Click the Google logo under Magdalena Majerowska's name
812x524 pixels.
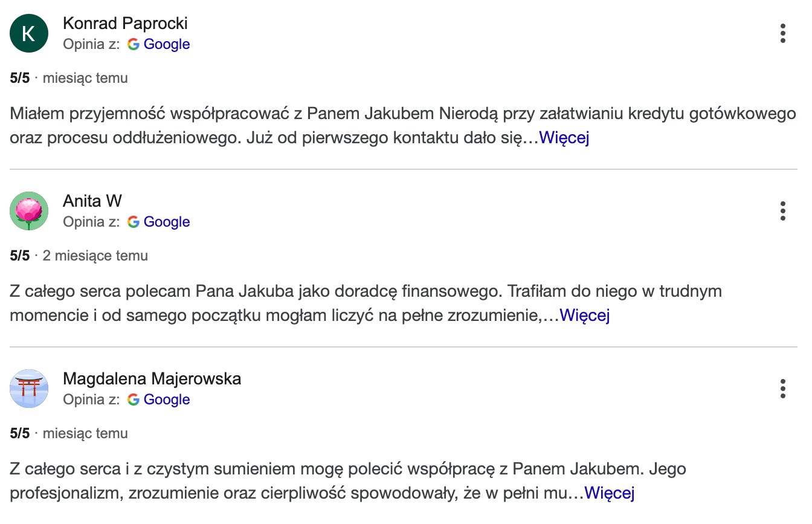(134, 399)
